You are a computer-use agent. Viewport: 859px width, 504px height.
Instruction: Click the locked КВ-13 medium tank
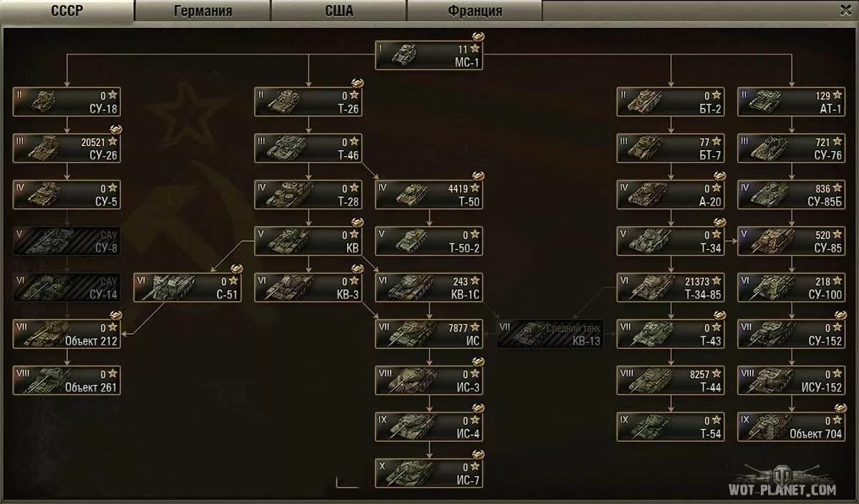[x=550, y=334]
